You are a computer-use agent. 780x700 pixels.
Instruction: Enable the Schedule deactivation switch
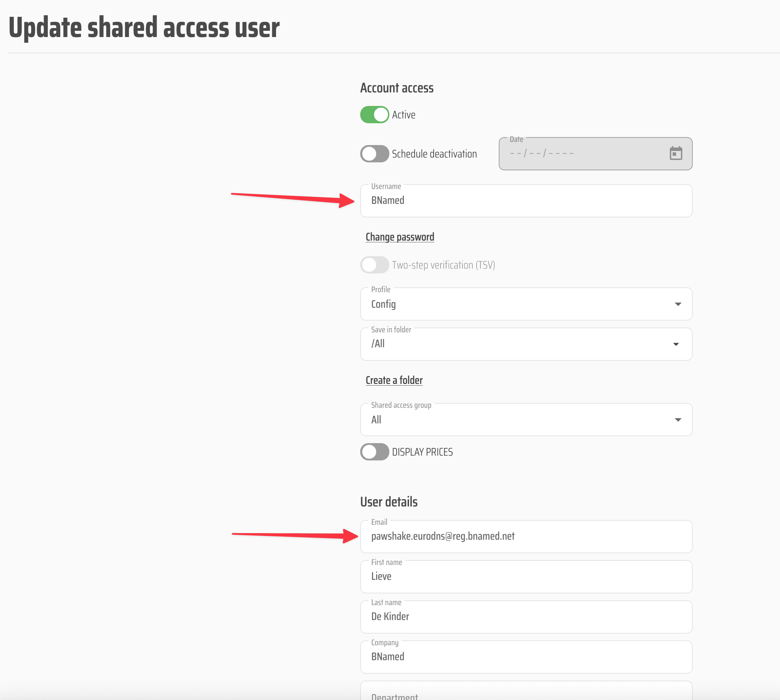point(374,154)
